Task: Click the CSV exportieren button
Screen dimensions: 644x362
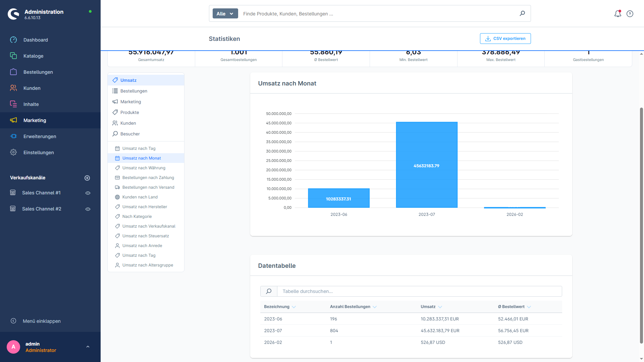Action: (x=505, y=39)
